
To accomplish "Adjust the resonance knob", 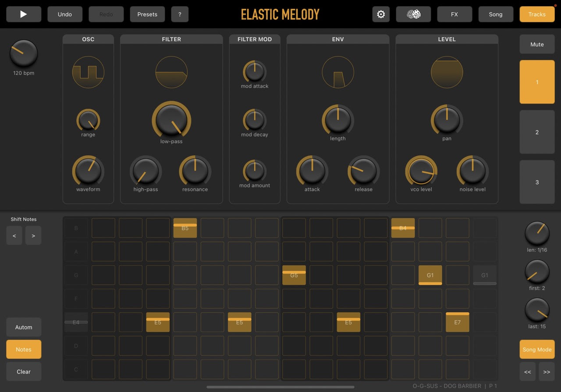I will tap(195, 172).
